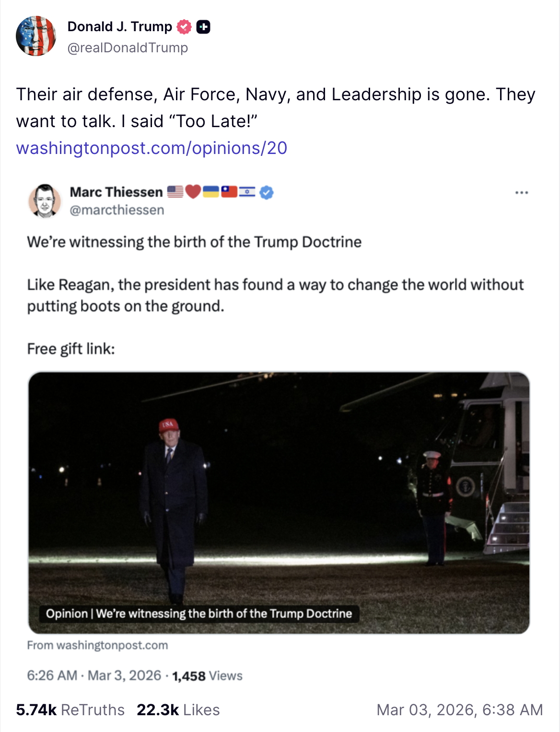Open the @marcthiessen handle

pyautogui.click(x=117, y=210)
